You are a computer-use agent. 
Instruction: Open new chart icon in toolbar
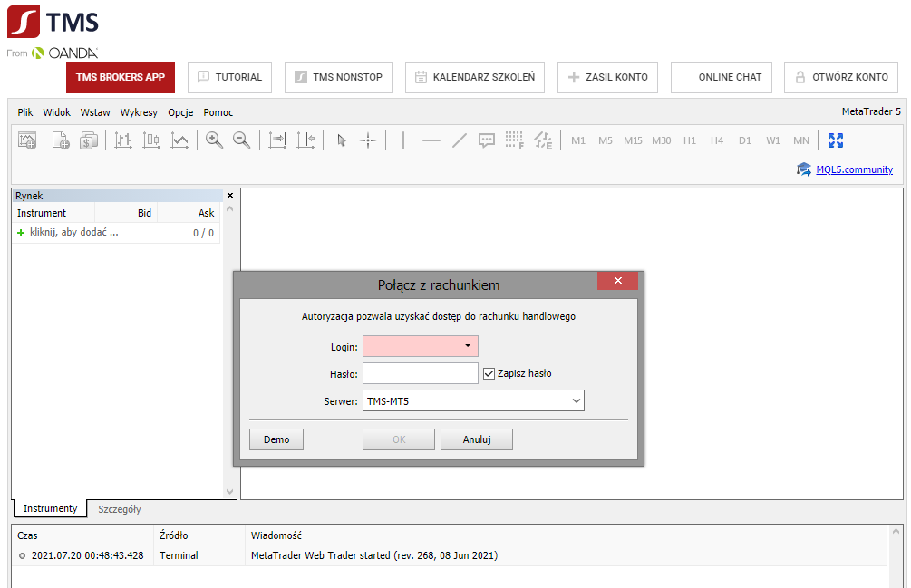(x=27, y=140)
